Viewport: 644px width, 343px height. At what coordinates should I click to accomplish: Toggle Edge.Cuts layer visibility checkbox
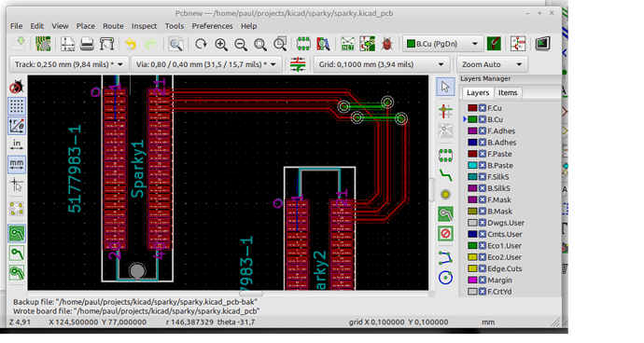(x=483, y=268)
